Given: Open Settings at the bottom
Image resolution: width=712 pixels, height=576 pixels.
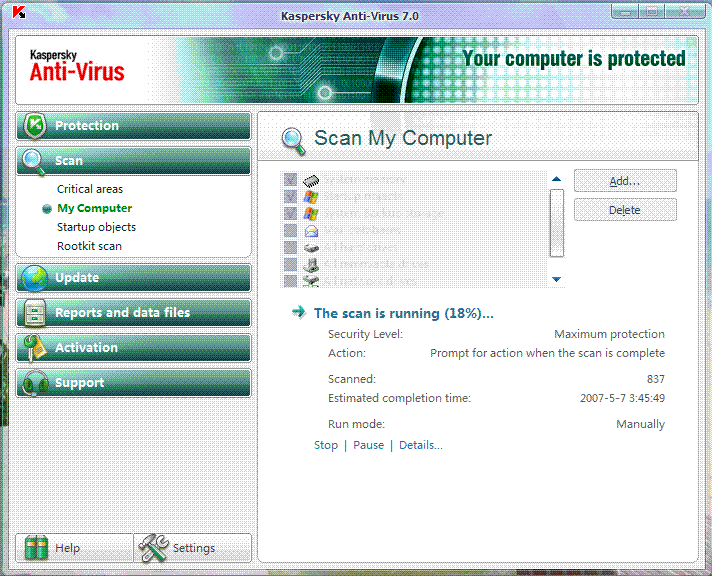Looking at the screenshot, I should (x=193, y=548).
